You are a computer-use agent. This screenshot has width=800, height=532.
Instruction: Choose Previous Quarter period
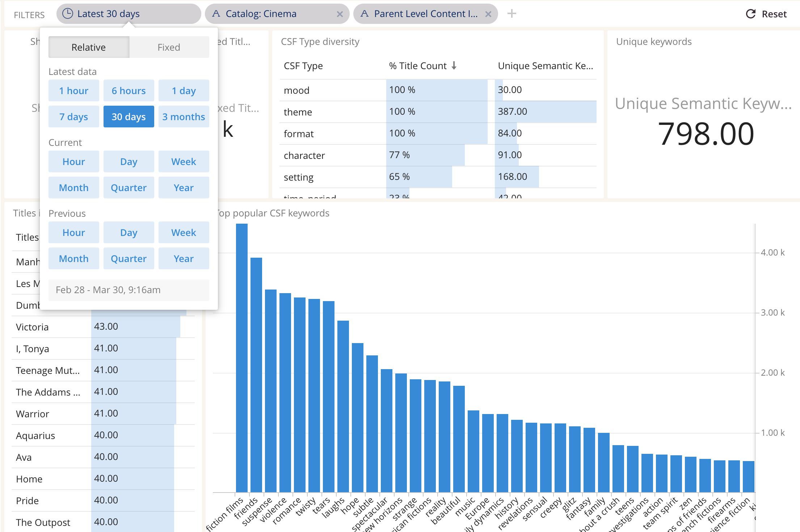pos(129,258)
